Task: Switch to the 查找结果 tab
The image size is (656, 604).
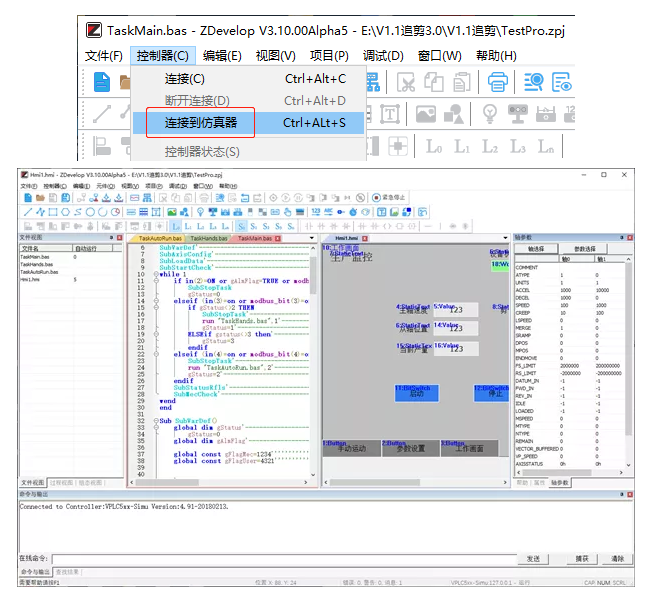Action: [x=67, y=572]
